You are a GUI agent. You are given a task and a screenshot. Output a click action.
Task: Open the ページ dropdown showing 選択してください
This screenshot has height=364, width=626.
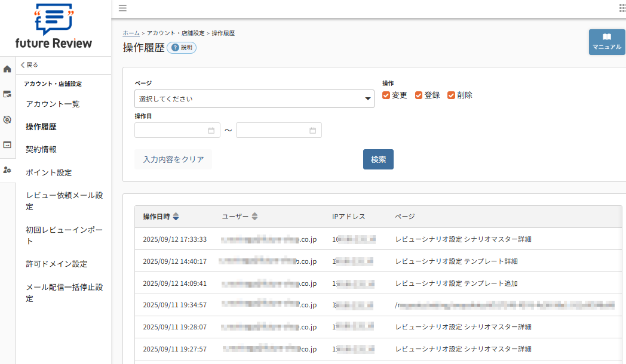[254, 98]
